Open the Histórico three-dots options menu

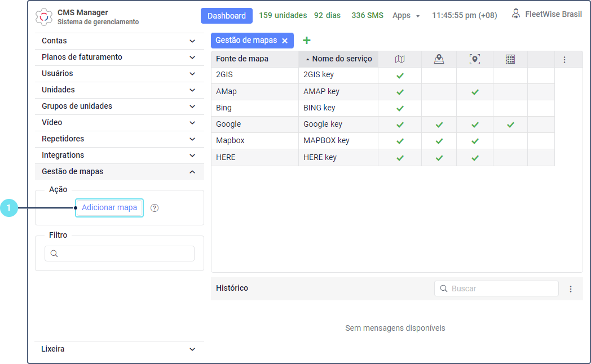tap(571, 289)
